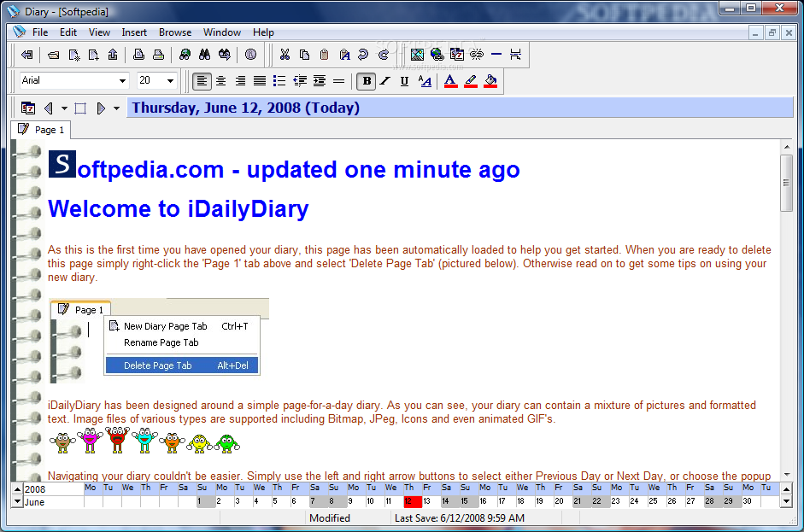Open the Insert menu
This screenshot has width=804, height=532.
pos(134,32)
